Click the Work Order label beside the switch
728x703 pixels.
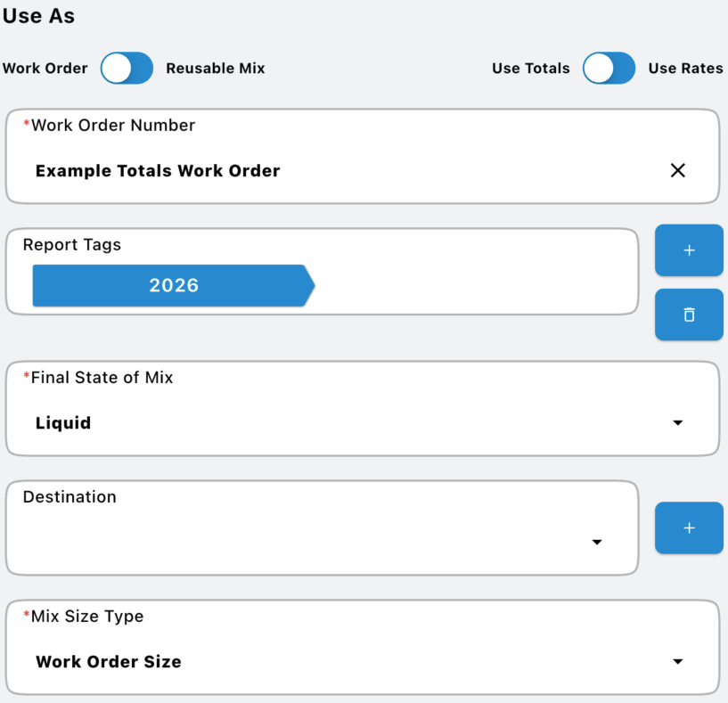click(x=45, y=68)
